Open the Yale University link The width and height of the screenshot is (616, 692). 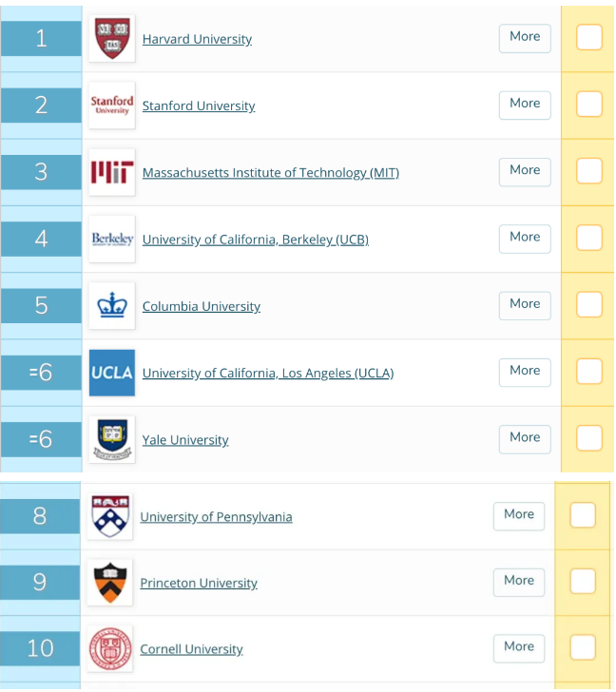(x=185, y=440)
